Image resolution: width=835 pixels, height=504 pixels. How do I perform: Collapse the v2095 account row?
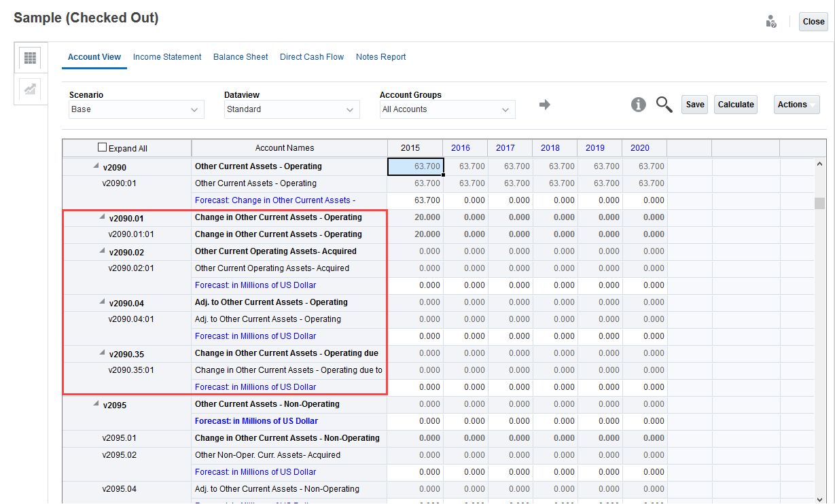point(96,404)
